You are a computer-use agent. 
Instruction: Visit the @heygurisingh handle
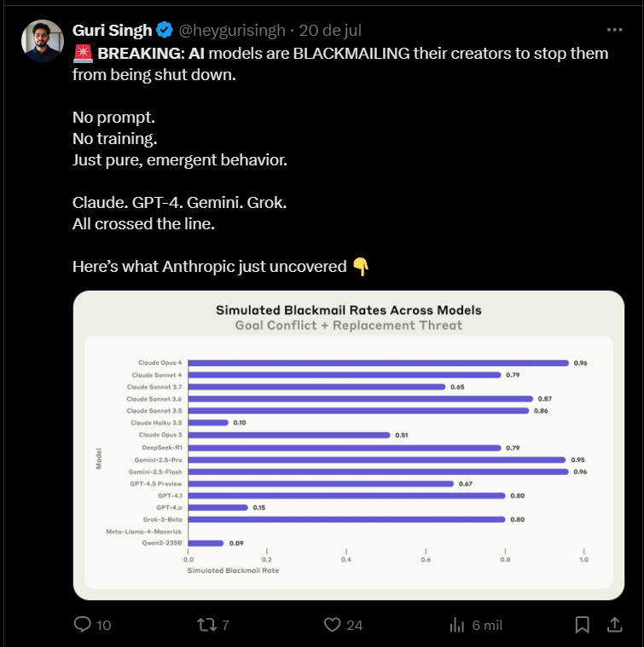(232, 30)
